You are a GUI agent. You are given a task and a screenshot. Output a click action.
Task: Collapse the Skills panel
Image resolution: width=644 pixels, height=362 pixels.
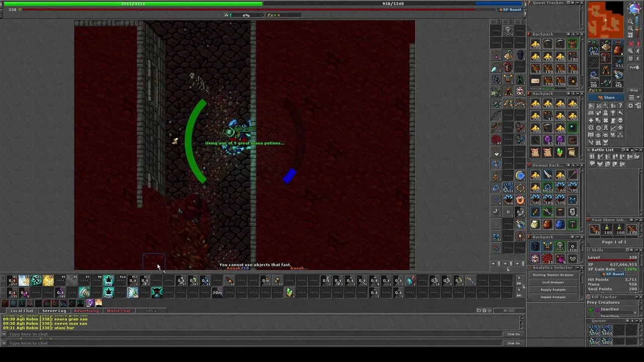pyautogui.click(x=637, y=250)
